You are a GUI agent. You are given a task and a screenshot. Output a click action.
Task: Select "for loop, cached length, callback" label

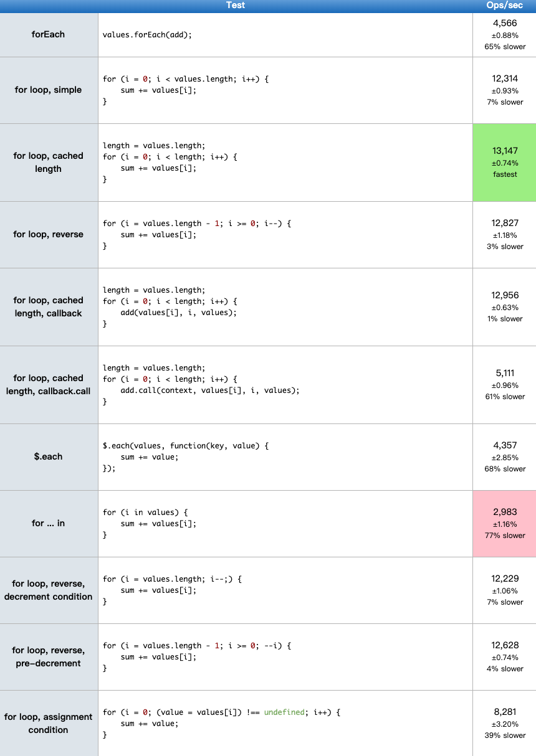pyautogui.click(x=49, y=306)
